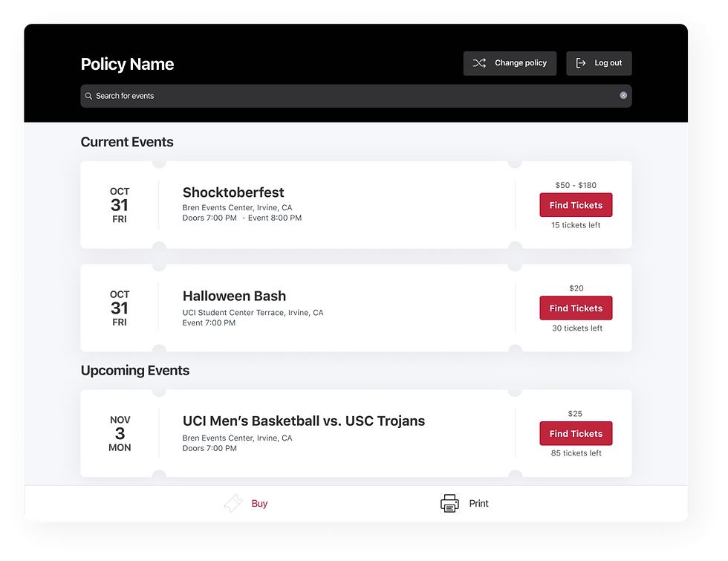The width and height of the screenshot is (728, 561).
Task: Select the OCT 31 date on Shocktoberfest card
Action: (x=120, y=205)
